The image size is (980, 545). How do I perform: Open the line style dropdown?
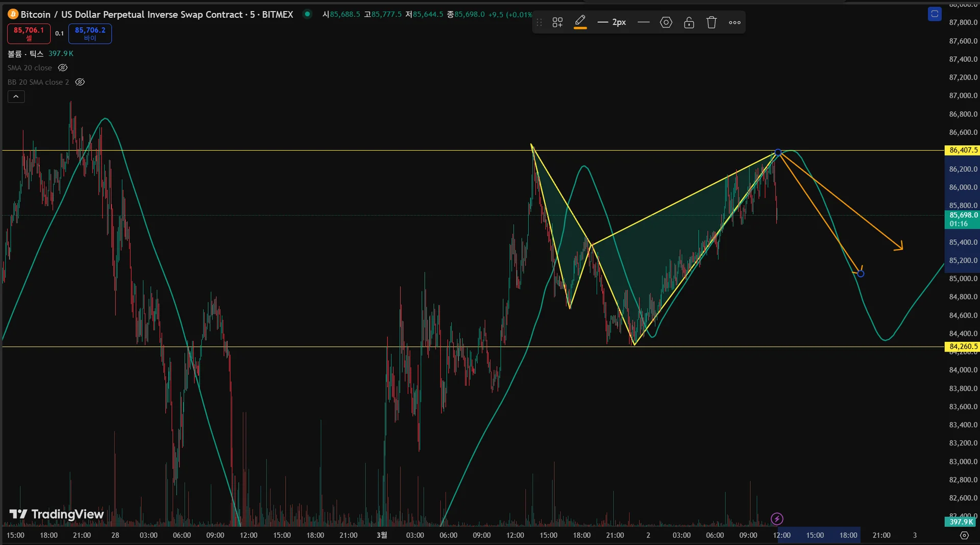click(644, 22)
